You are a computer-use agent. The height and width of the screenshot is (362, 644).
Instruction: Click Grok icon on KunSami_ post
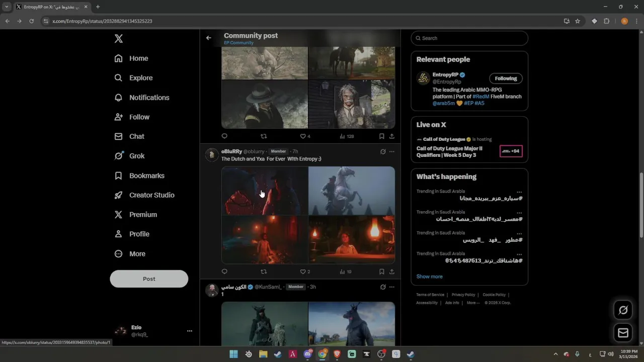click(383, 287)
